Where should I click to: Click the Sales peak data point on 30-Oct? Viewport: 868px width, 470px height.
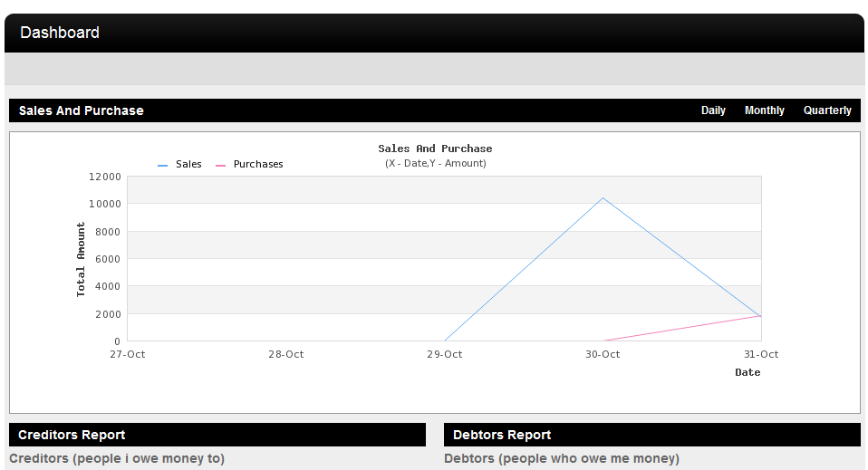click(603, 198)
